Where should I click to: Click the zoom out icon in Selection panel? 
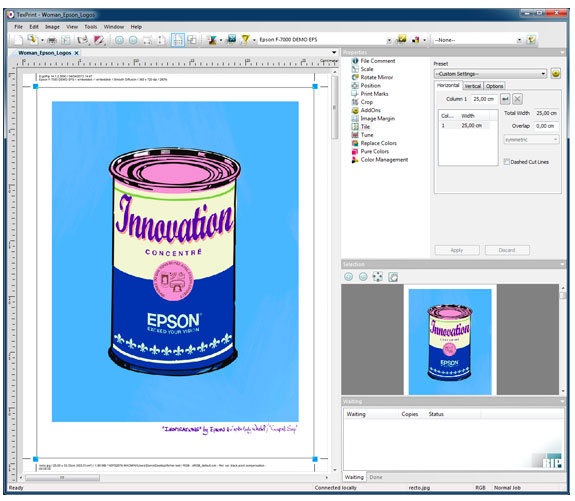(x=363, y=277)
